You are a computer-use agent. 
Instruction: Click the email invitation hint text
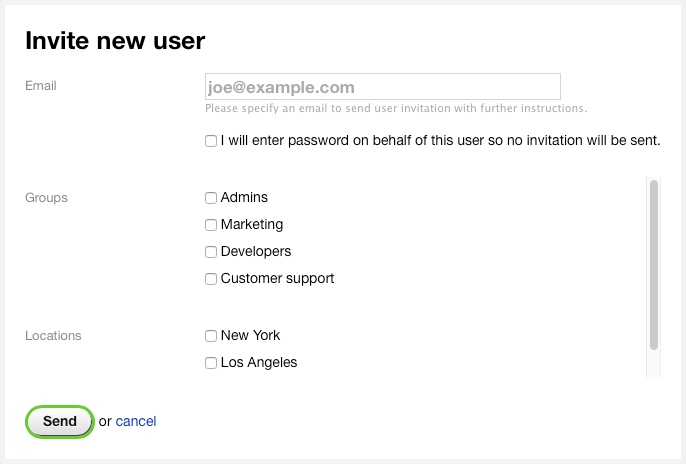pos(395,108)
